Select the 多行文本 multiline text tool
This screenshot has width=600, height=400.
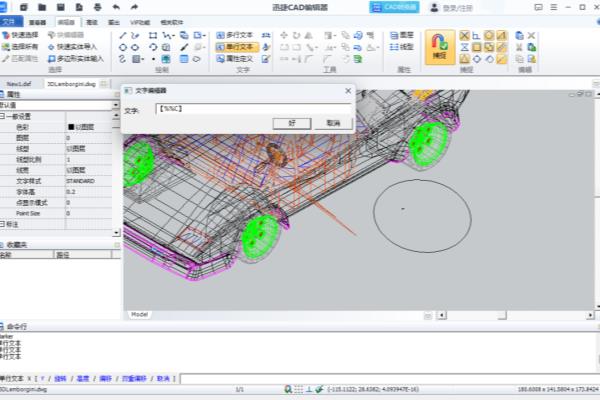click(237, 34)
